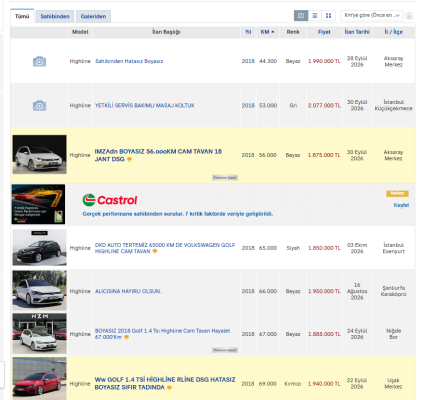The height and width of the screenshot is (400, 423).
Task: Click price 1.850.000 TL
Action: point(324,248)
